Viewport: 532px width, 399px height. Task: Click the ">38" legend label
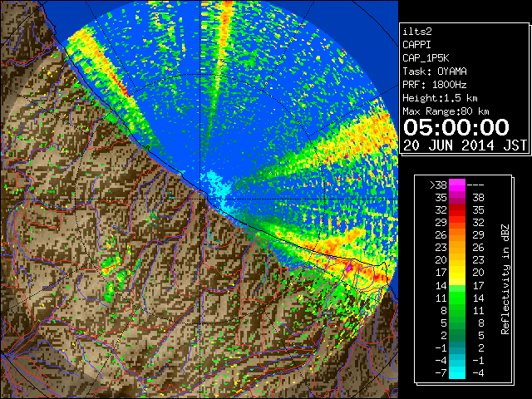438,185
